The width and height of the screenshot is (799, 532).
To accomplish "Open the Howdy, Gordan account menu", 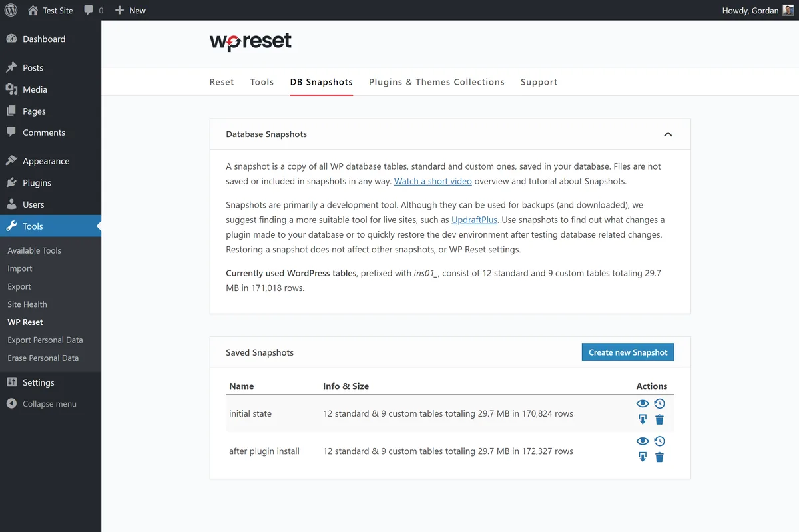I will [x=758, y=10].
